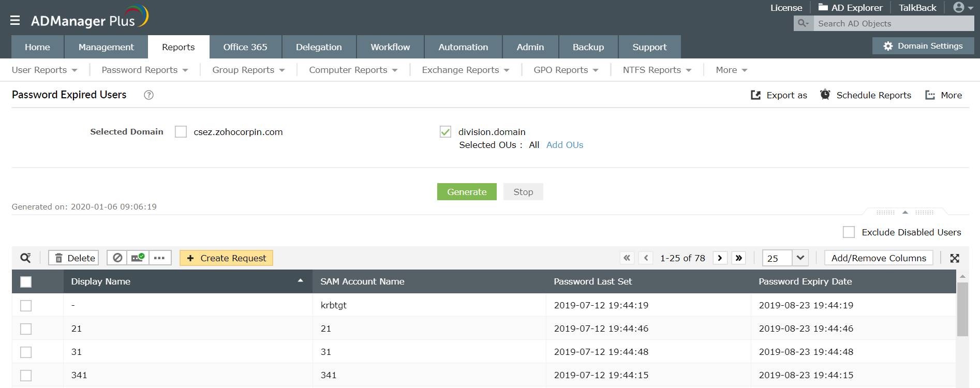Open Domain Settings
The width and height of the screenshot is (980, 388).
coord(923,46)
